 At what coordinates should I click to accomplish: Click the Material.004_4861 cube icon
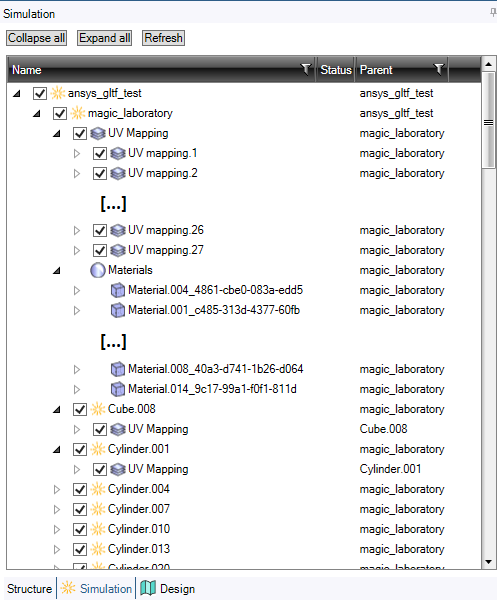[118, 290]
